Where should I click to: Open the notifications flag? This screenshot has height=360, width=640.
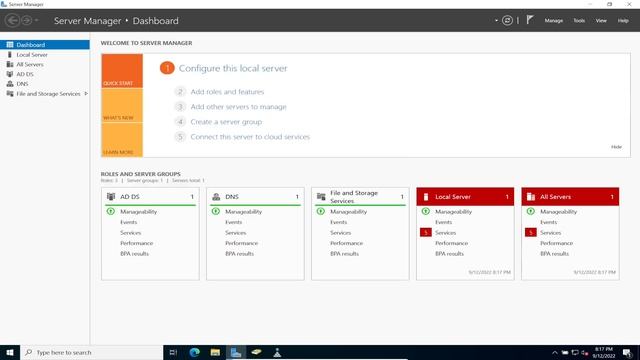530,20
